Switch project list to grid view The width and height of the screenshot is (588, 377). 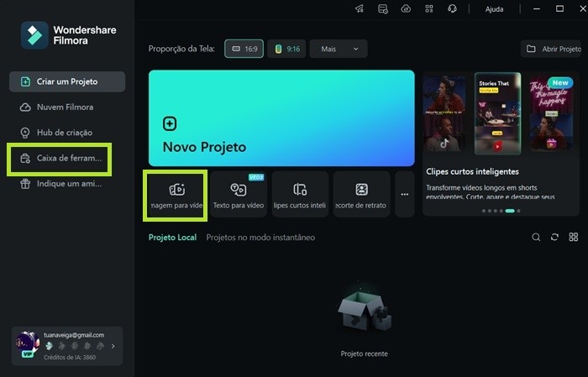click(574, 238)
